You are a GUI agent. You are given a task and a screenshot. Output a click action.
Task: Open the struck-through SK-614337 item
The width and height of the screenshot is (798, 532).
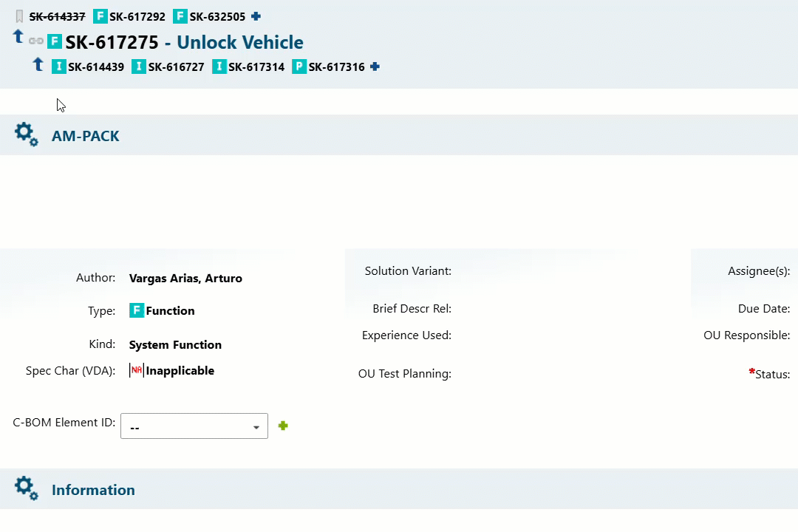(x=57, y=16)
